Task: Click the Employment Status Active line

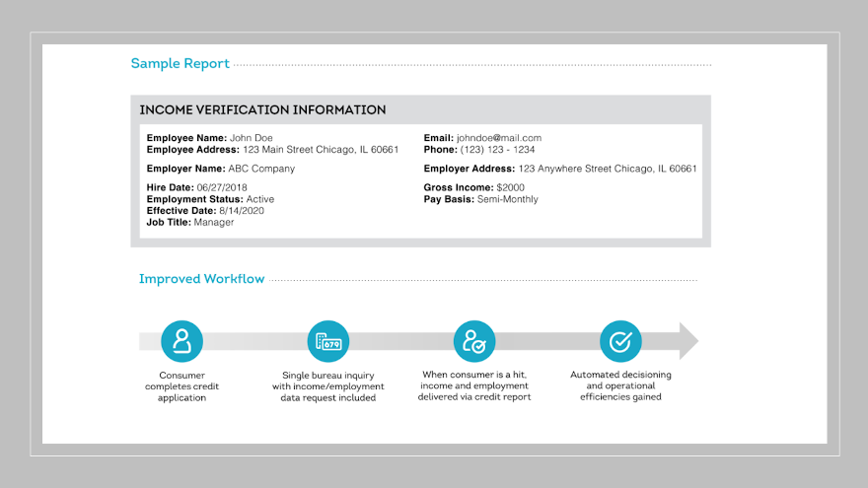Action: 210,199
